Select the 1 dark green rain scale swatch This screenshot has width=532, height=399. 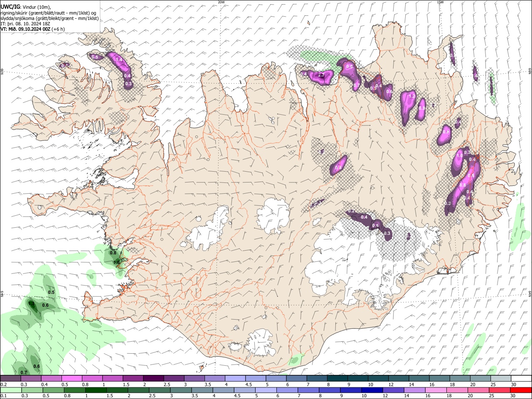pyautogui.click(x=96, y=390)
